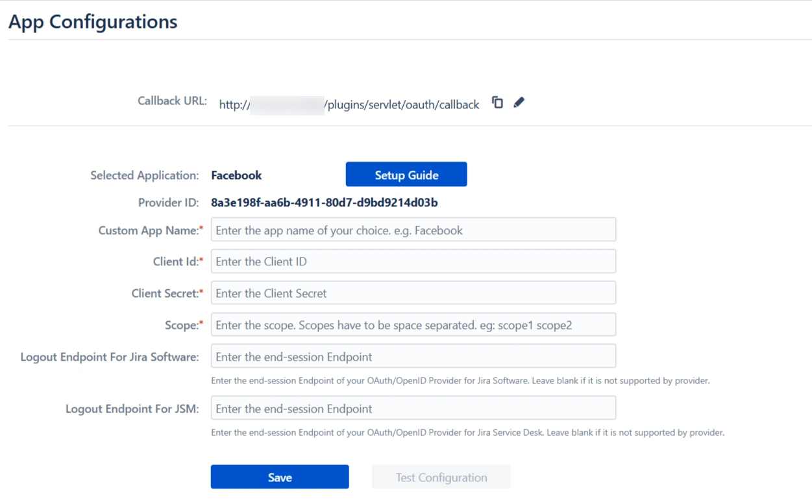Select the Client Secret input box

coord(413,293)
